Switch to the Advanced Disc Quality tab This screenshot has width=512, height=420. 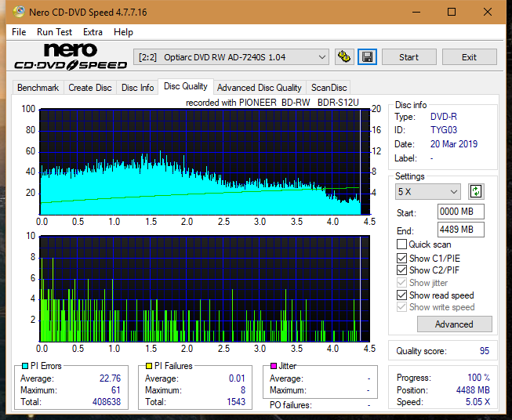pyautogui.click(x=260, y=88)
